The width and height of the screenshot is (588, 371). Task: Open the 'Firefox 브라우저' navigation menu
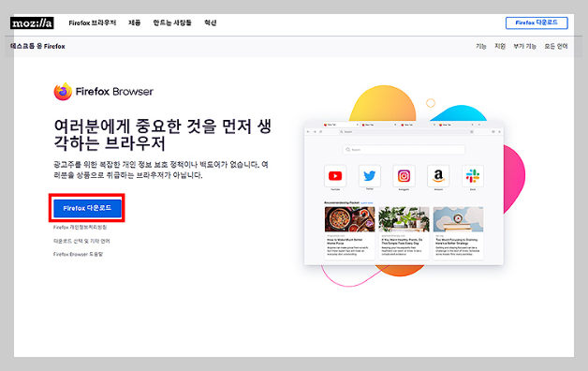93,22
